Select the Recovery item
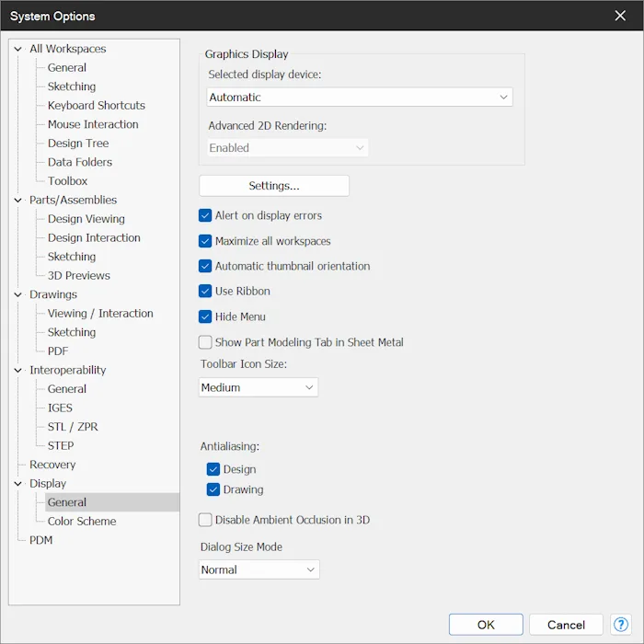644x644 pixels. (52, 464)
